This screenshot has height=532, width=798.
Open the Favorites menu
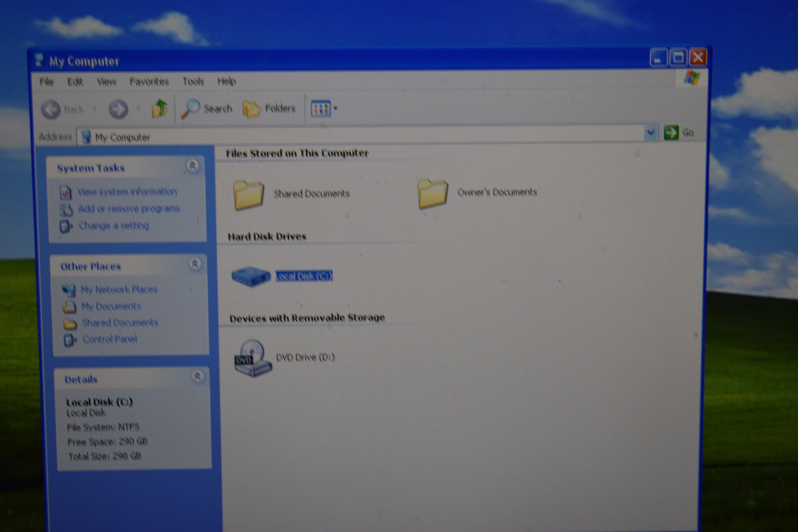149,81
